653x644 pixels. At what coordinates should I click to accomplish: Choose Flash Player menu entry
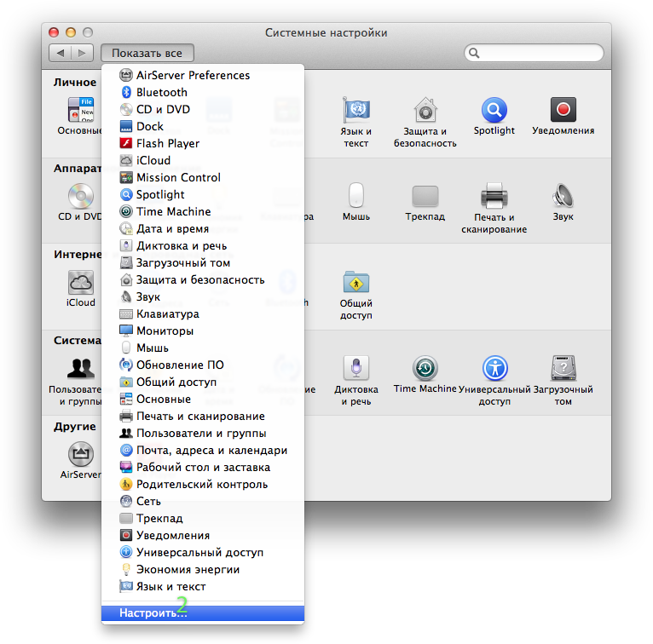tap(203, 143)
